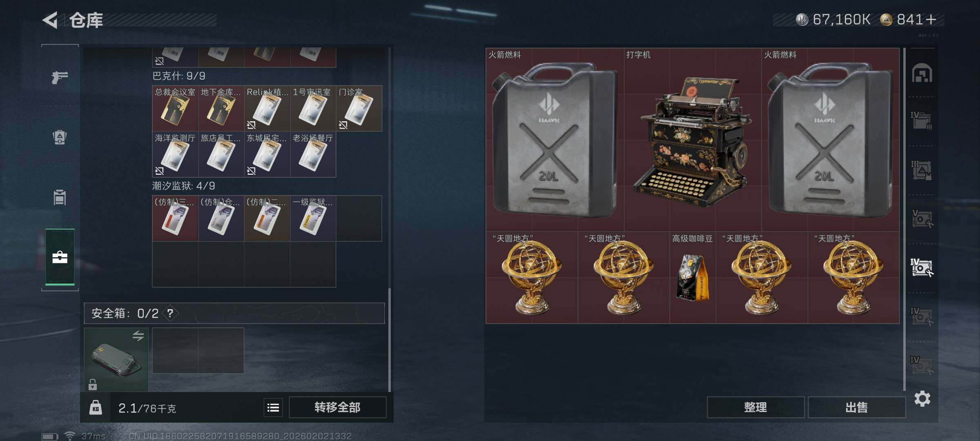Click the 出售 sell button
980x441 pixels.
point(857,407)
